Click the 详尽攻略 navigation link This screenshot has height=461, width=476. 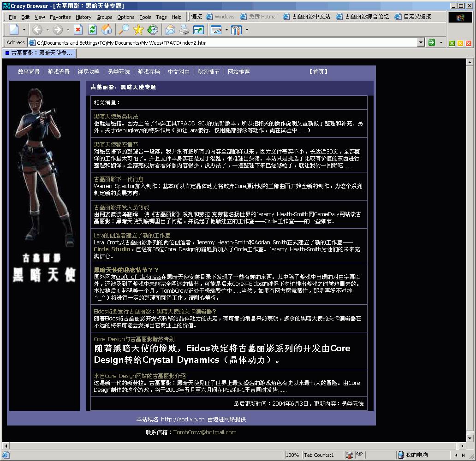[89, 72]
